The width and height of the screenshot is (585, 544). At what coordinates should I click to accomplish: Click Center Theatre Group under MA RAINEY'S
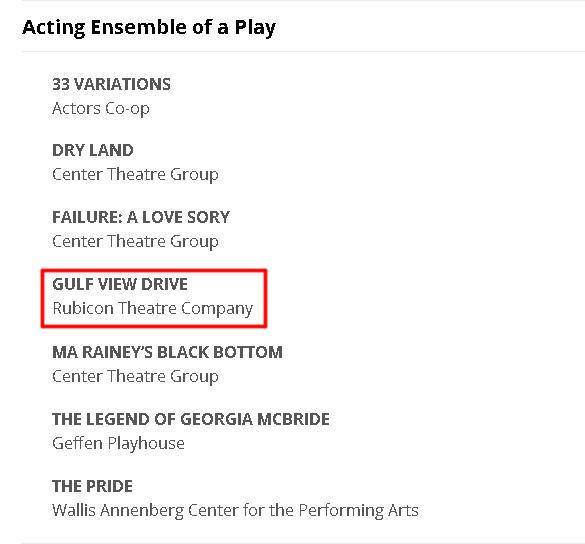pyautogui.click(x=135, y=376)
